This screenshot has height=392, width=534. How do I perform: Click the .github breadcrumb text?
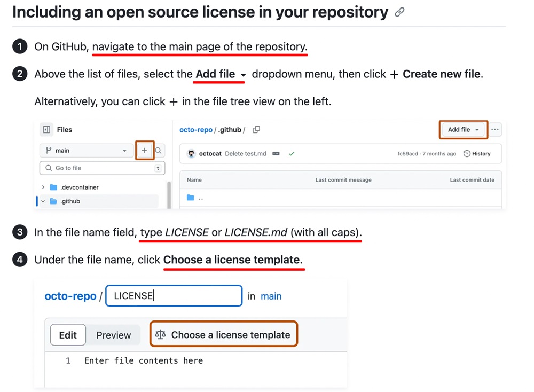tap(230, 130)
